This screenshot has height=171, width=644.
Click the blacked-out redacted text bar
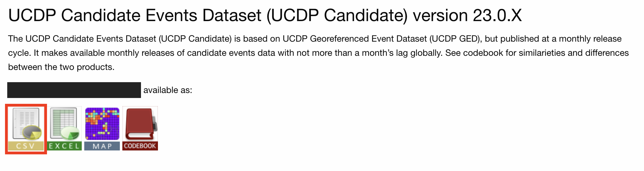coord(74,90)
